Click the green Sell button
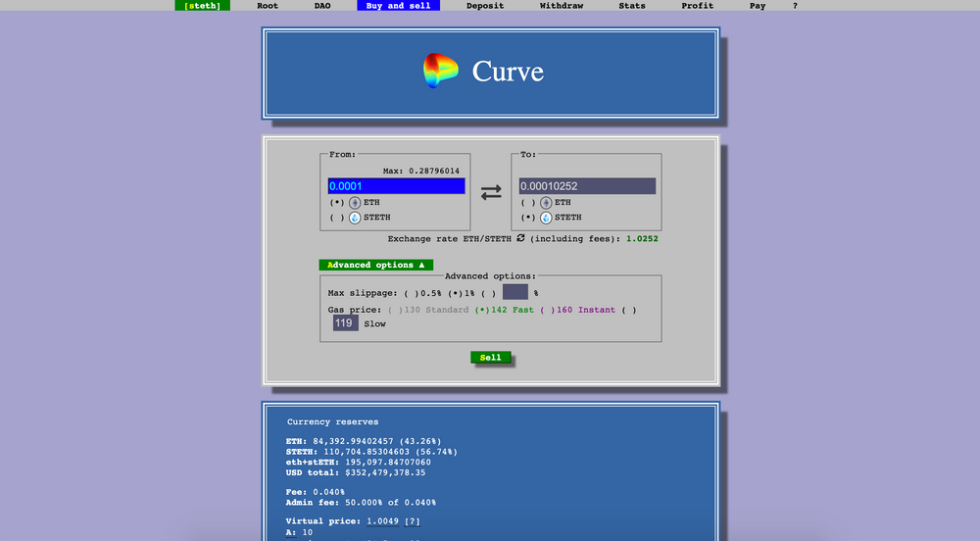Screen dimensions: 980x541 click(491, 358)
